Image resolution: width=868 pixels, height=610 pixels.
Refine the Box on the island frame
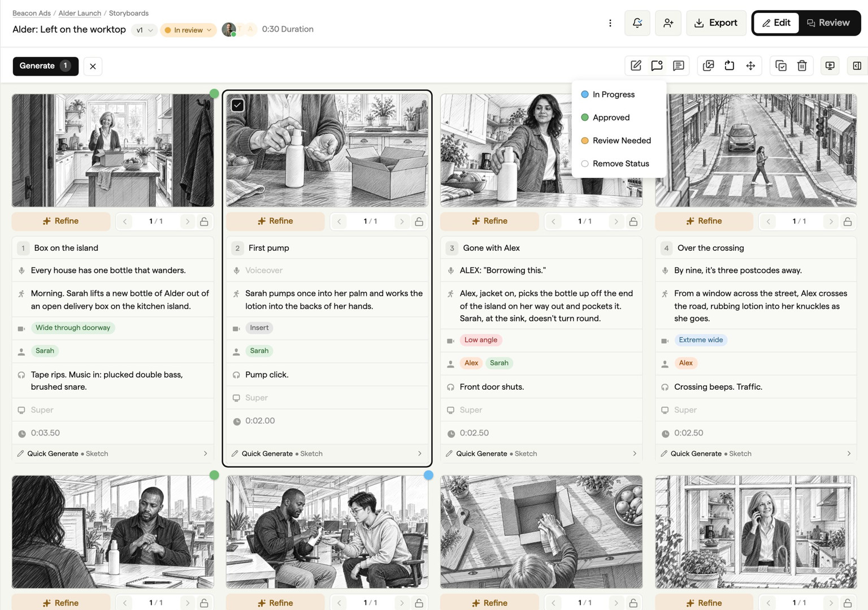click(x=61, y=221)
